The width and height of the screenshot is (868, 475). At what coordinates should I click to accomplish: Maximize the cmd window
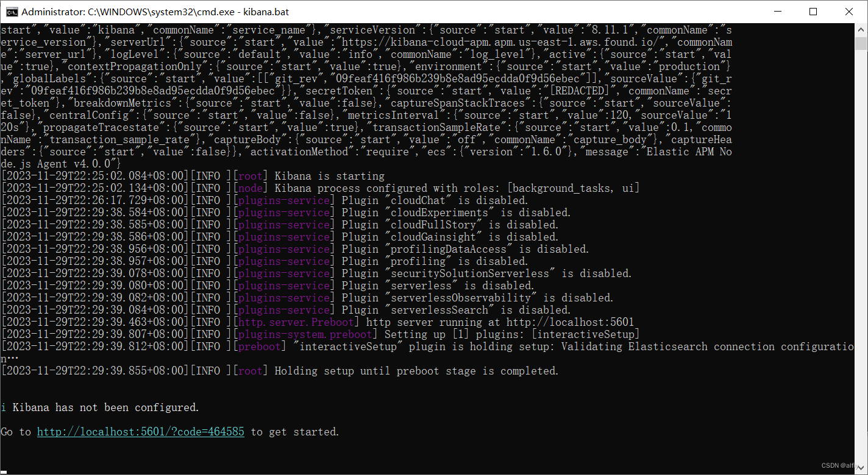tap(813, 12)
